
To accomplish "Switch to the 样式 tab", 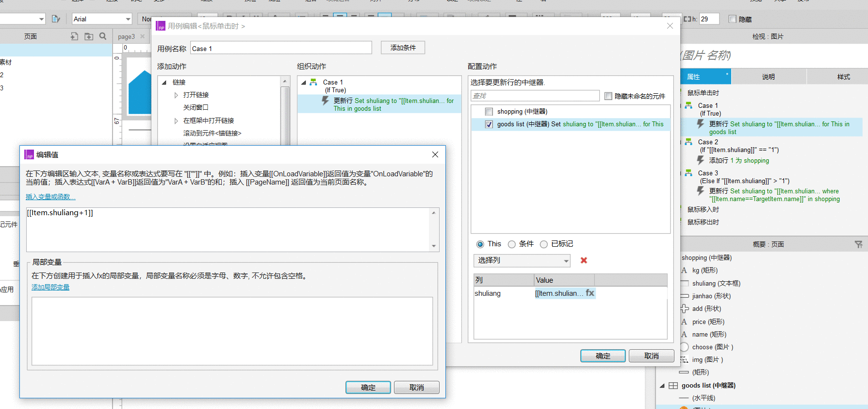I will (x=843, y=77).
